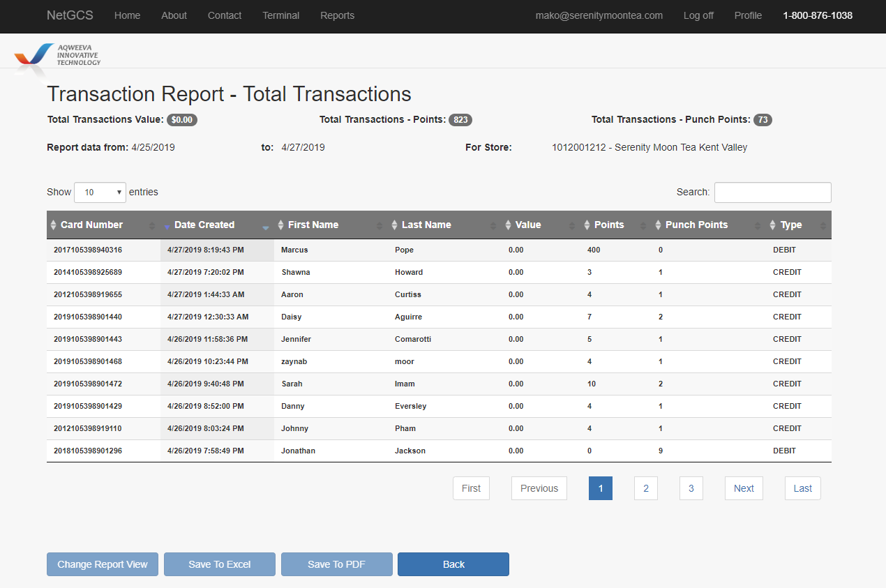886x588 pixels.
Task: Sort table by Type column
Action: (790, 225)
